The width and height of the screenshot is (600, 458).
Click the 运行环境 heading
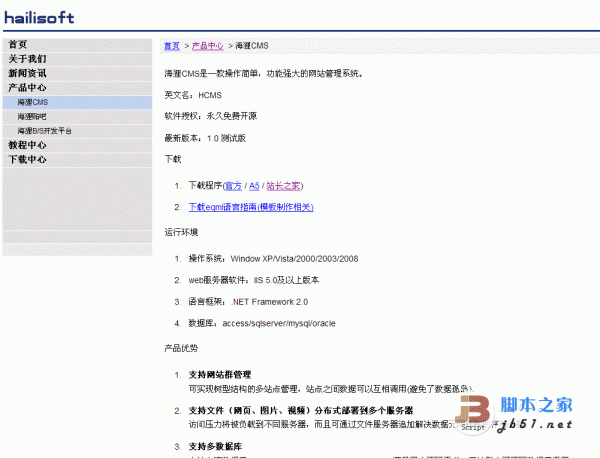coord(181,232)
